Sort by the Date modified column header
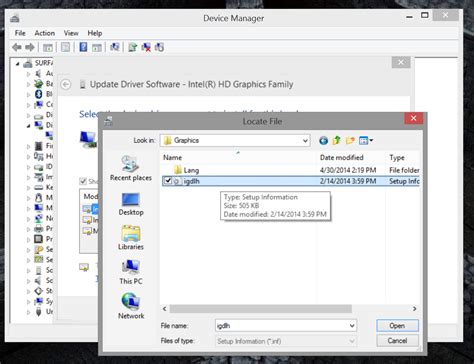474x364 pixels. (x=342, y=158)
